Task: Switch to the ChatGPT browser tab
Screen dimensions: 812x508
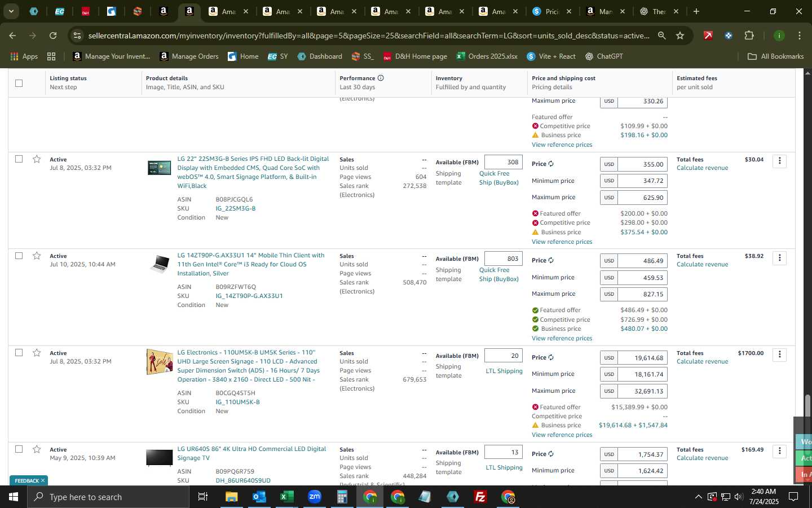Action: pos(659,11)
